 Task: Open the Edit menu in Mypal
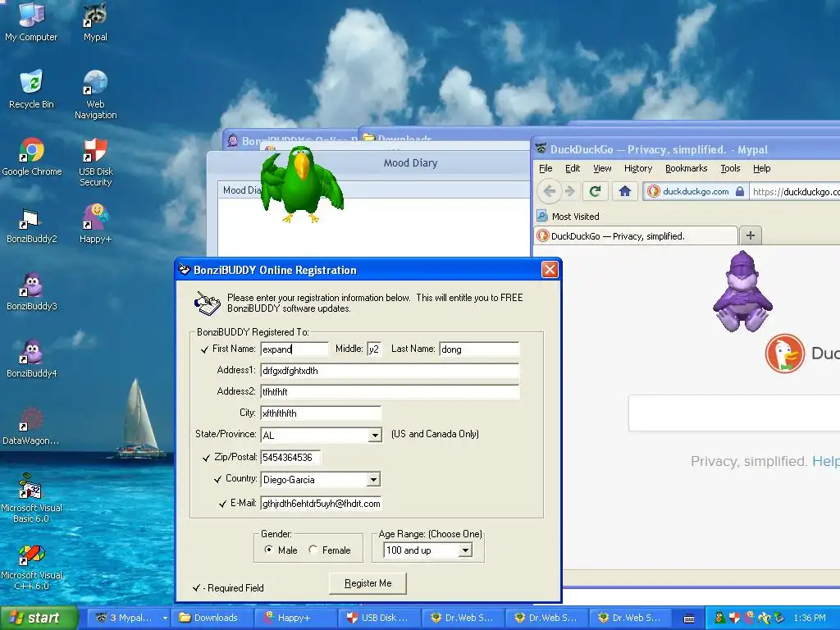[572, 168]
